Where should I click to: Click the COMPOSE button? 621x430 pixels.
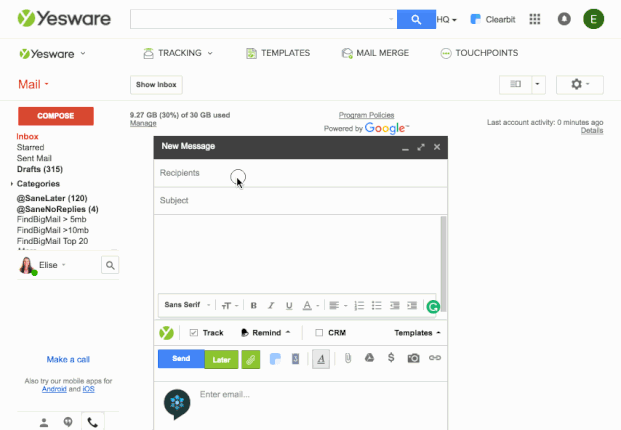56,116
